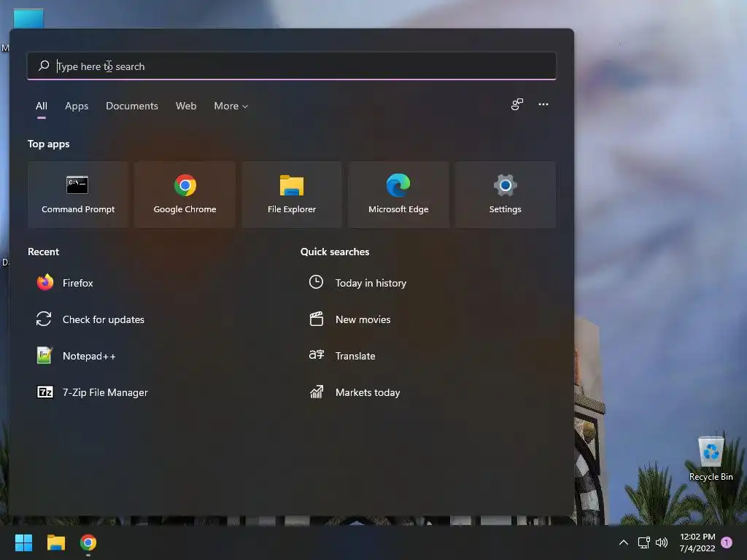
Task: Open the network status tray icon
Action: pos(643,542)
